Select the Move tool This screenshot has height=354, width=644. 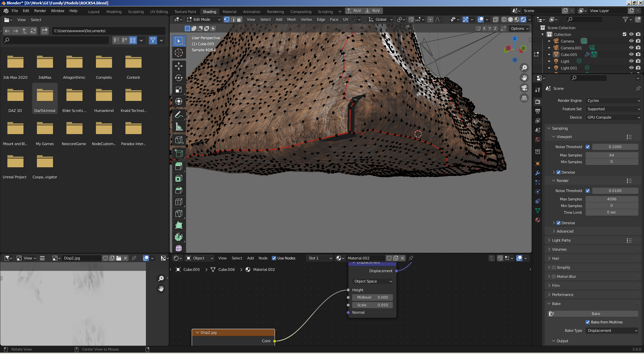pos(179,66)
